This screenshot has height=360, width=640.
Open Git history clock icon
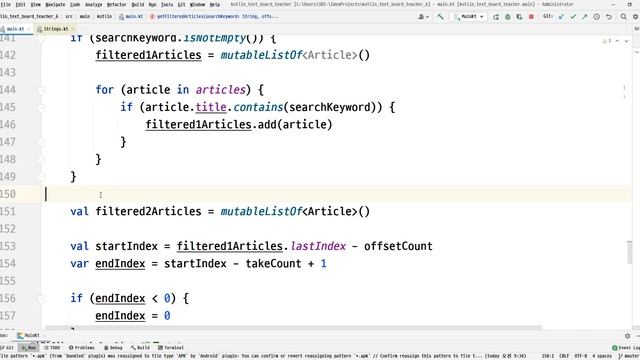[597, 17]
